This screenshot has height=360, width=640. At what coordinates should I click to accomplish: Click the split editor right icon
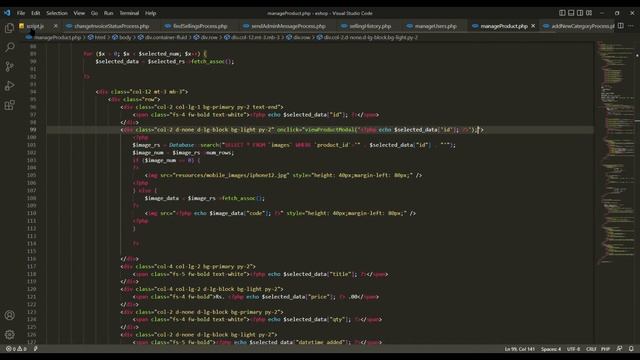coord(620,26)
